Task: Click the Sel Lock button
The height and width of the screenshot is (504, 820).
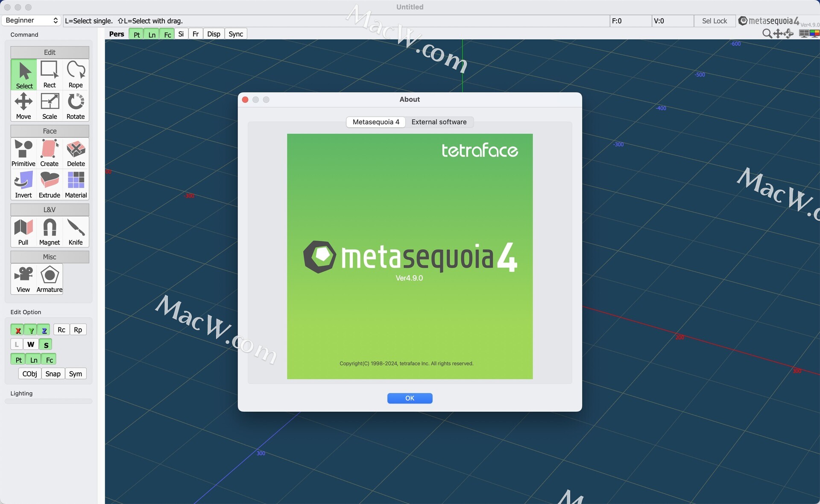Action: [x=715, y=21]
